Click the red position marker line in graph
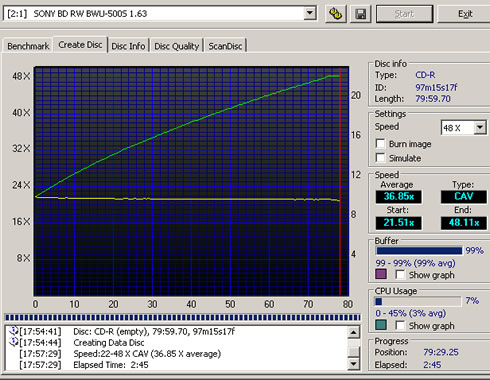490x380 pixels. click(x=340, y=181)
